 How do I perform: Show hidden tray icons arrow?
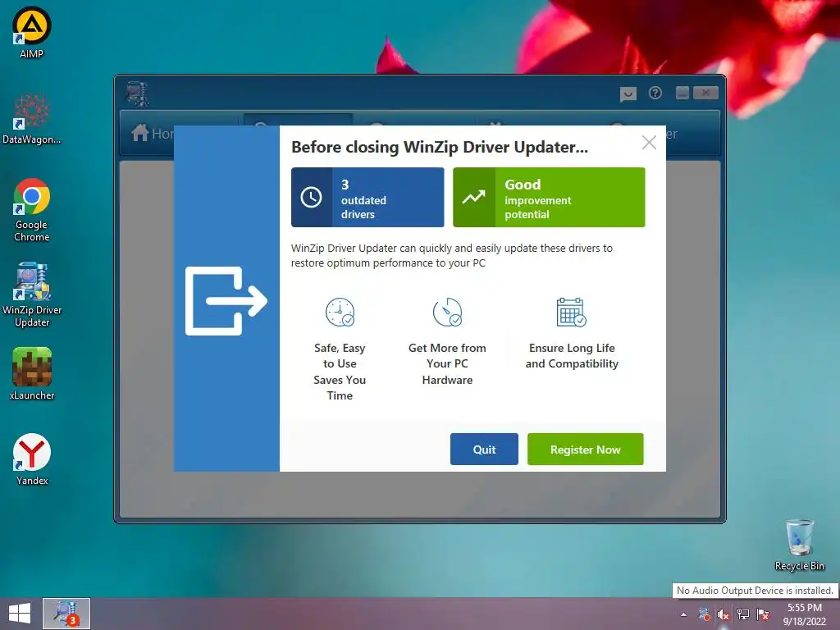[x=683, y=614]
